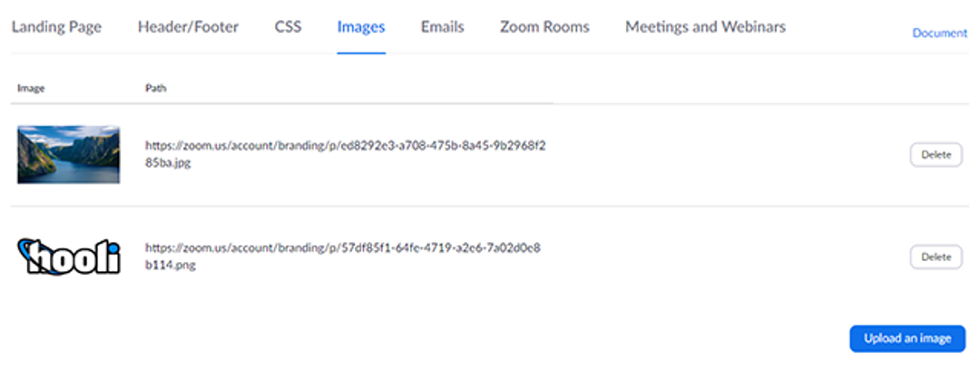This screenshot has height=369, width=980.
Task: Open the Emails tab
Action: coord(443,27)
